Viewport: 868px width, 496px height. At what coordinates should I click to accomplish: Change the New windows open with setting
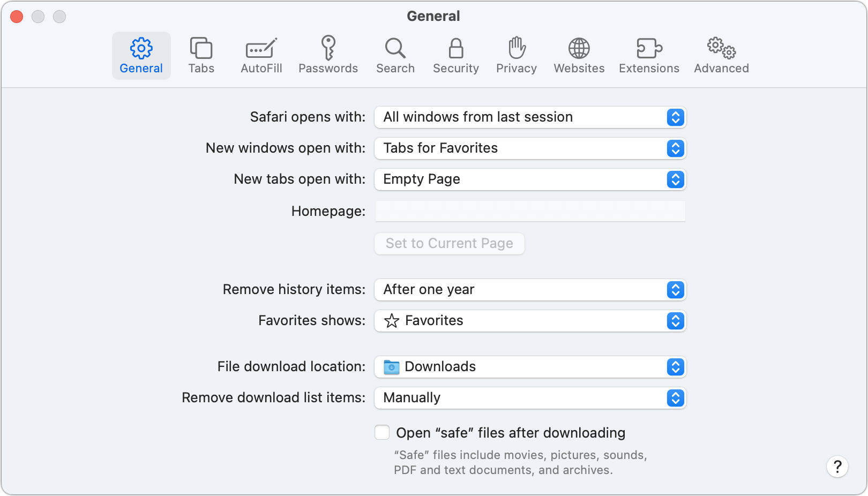[530, 148]
